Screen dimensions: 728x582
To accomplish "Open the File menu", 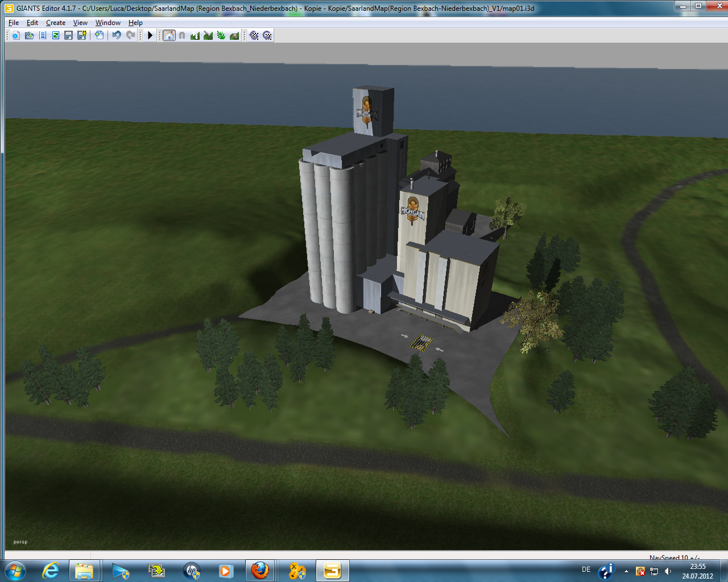I will pos(14,23).
